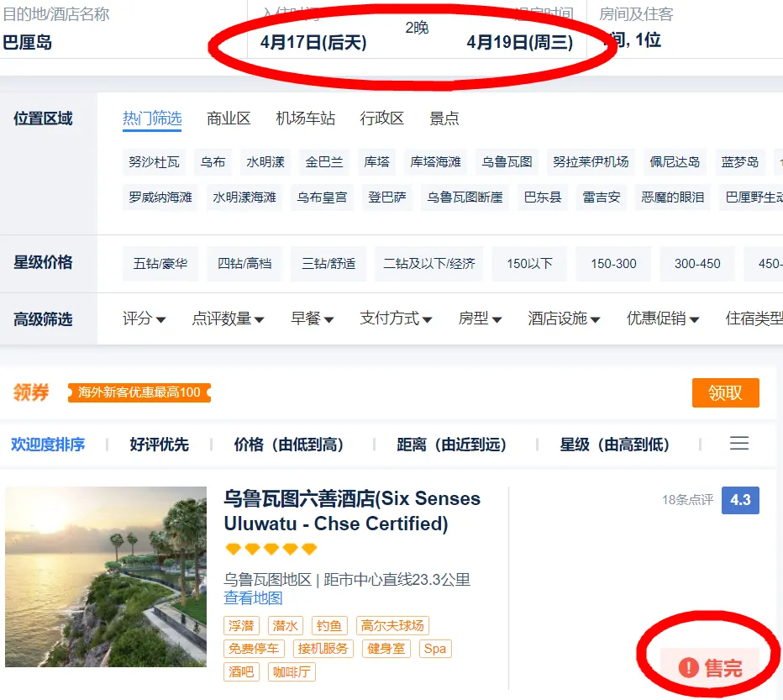Screen dimensions: 783x700
Task: Expand the 酒店设施 dropdown
Action: [564, 318]
